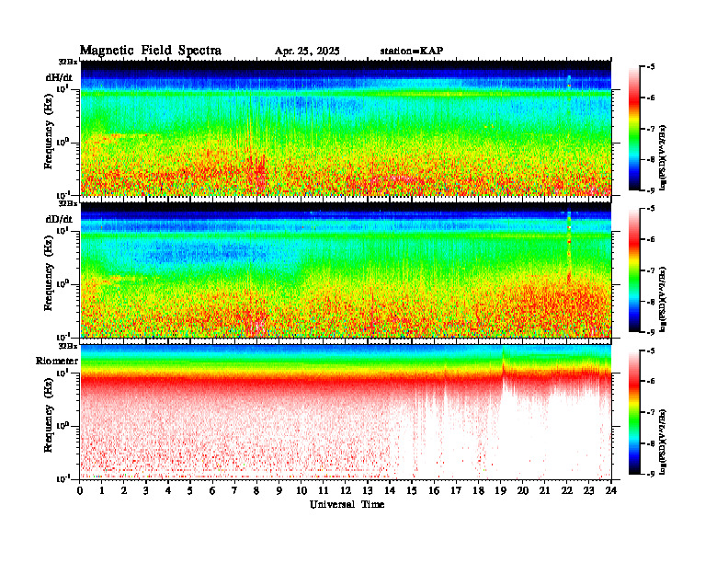The width and height of the screenshot is (728, 563).
Task: Click the 32Hz tick label of Riometer panel
Action: click(68, 346)
